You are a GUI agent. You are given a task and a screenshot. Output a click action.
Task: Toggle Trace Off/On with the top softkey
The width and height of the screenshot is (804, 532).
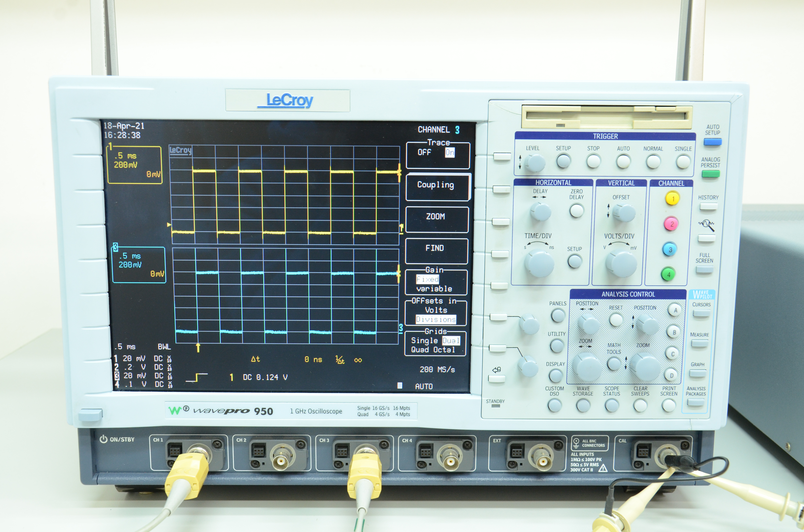(502, 156)
